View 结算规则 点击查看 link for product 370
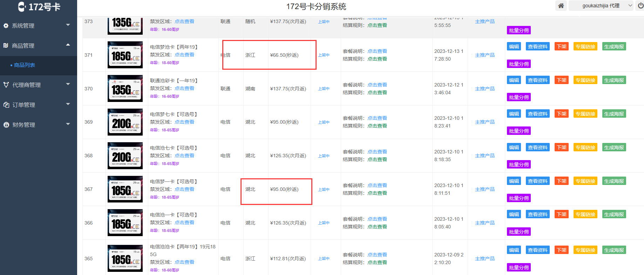 [377, 92]
